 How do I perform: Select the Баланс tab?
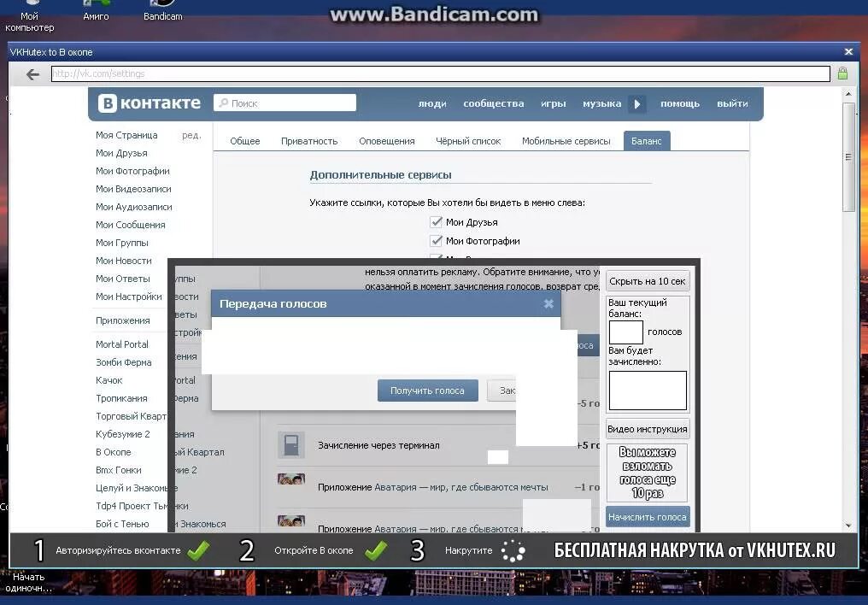coord(647,141)
